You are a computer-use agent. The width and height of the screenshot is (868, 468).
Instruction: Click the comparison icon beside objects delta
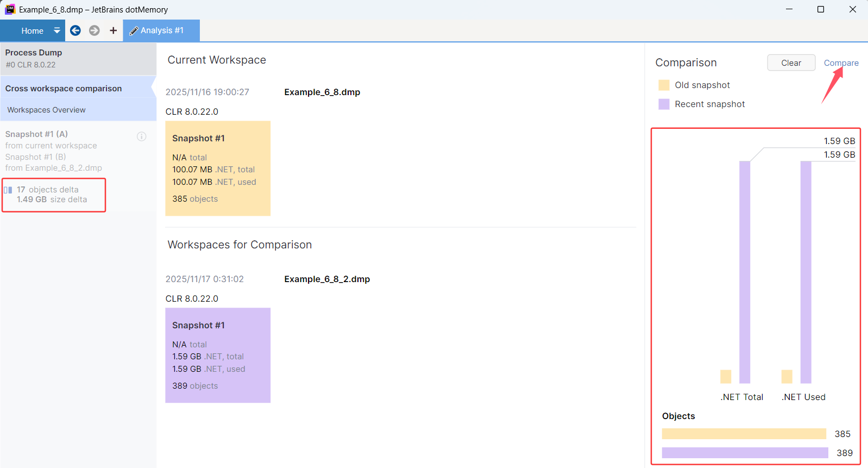click(x=8, y=190)
